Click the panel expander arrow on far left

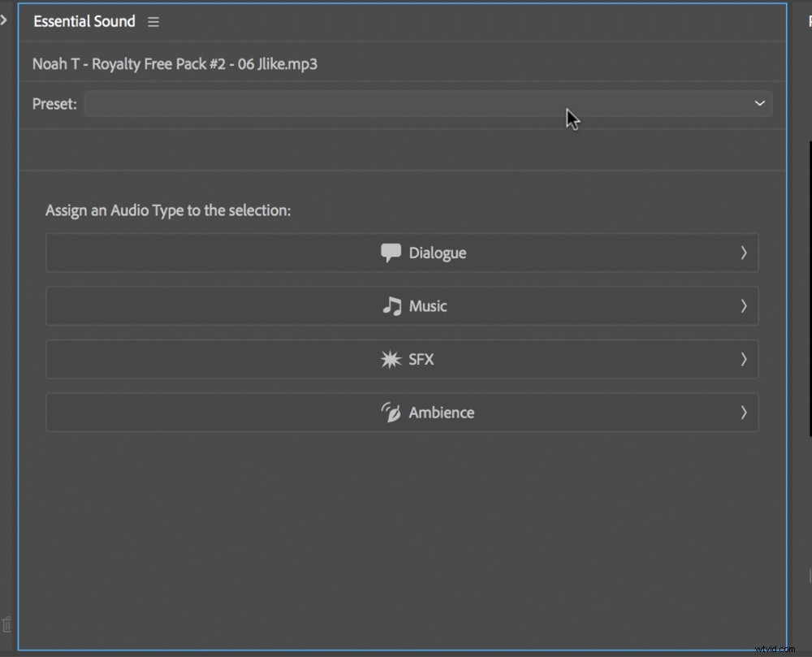coord(6,22)
